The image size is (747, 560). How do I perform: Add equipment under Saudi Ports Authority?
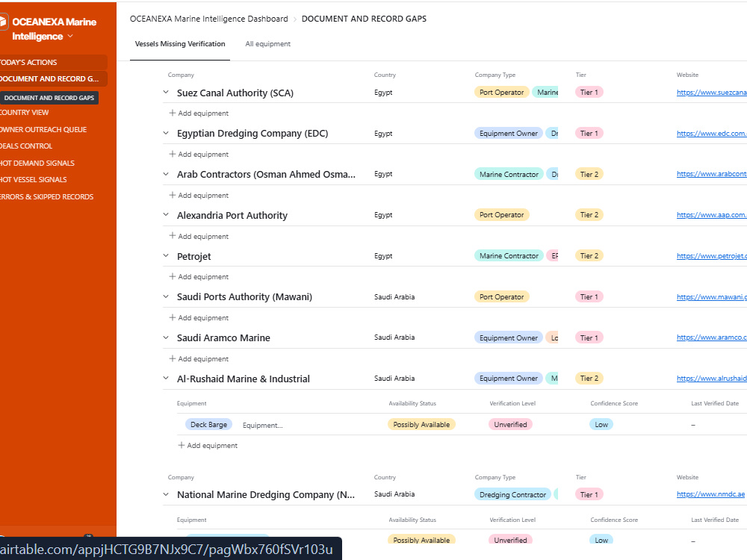coord(199,317)
